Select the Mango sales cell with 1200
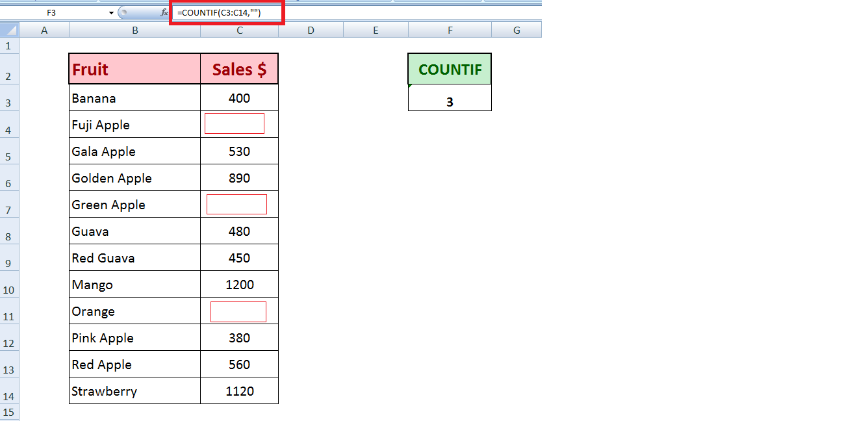868x421 pixels. click(239, 285)
